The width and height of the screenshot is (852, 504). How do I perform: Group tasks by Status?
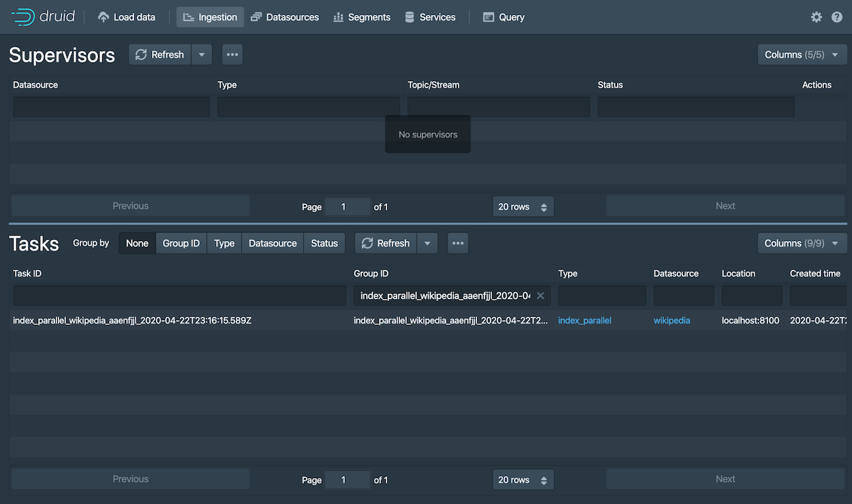[324, 243]
